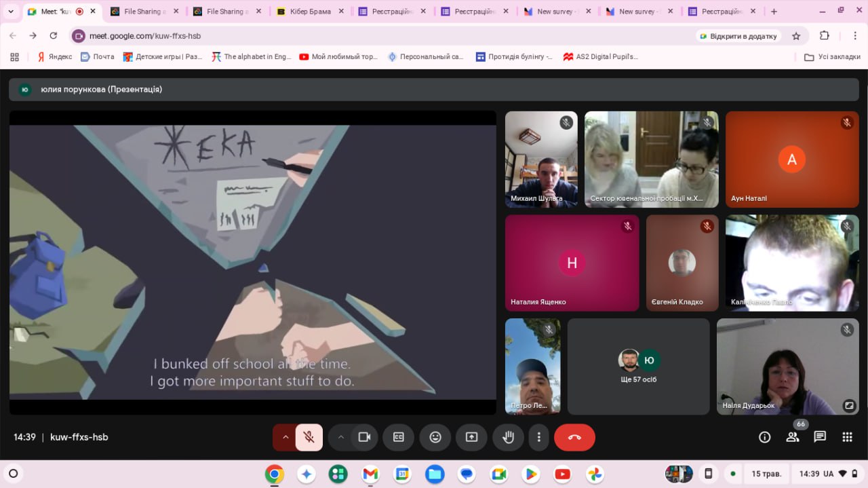The image size is (868, 488).
Task: Turn on the camera in Meet
Action: coord(364,437)
